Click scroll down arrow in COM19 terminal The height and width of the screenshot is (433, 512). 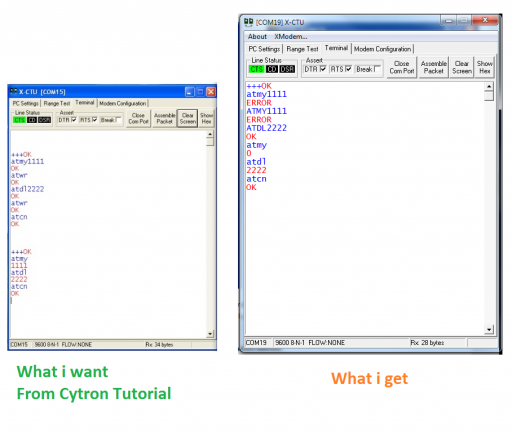click(489, 330)
